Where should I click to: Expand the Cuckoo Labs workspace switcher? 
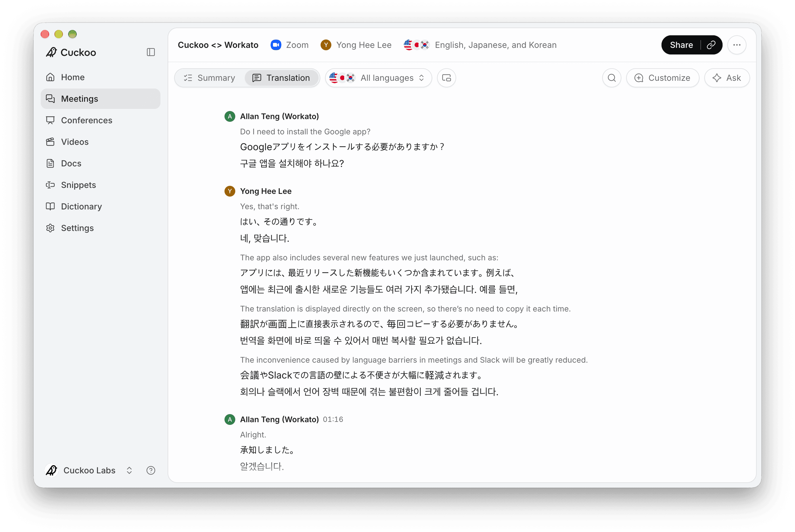pyautogui.click(x=89, y=470)
